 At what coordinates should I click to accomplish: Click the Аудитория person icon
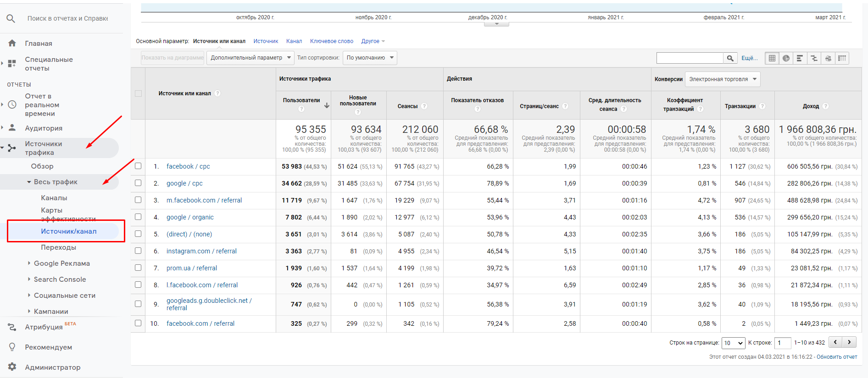12,128
